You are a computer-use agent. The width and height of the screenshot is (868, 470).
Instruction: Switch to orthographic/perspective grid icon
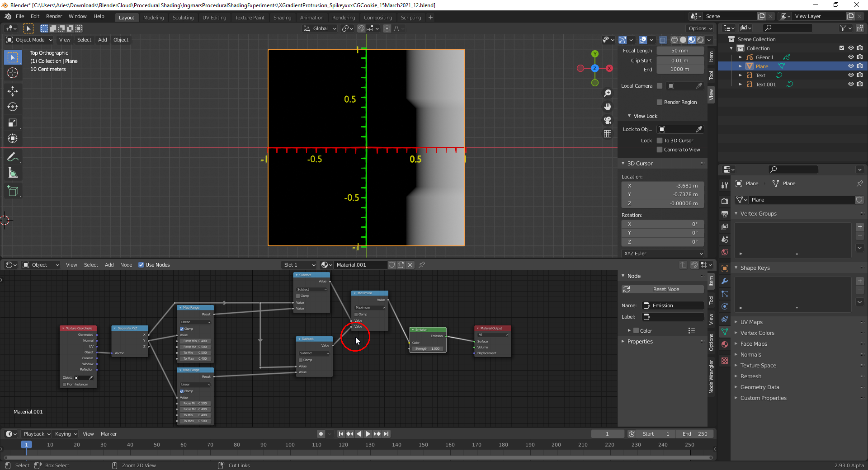[608, 134]
